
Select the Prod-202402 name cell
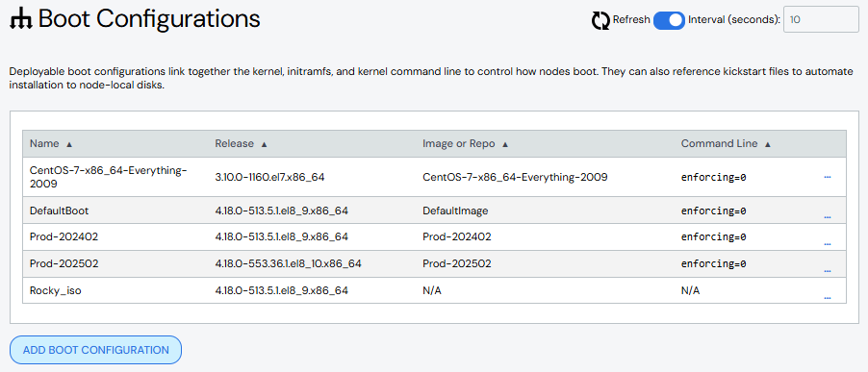click(x=64, y=237)
